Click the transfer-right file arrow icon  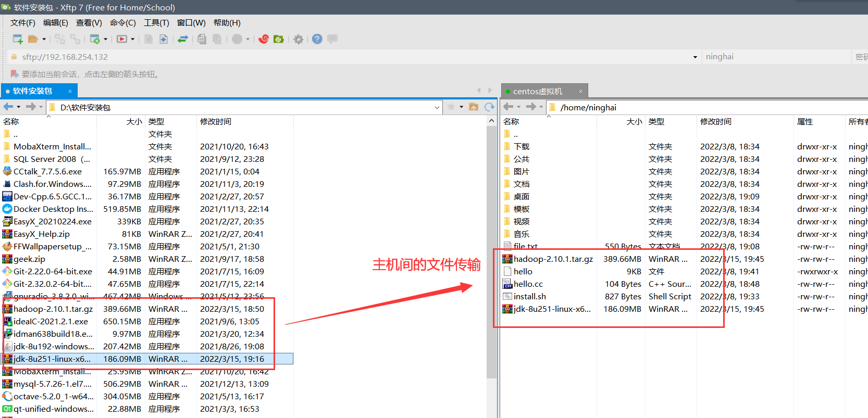(164, 39)
